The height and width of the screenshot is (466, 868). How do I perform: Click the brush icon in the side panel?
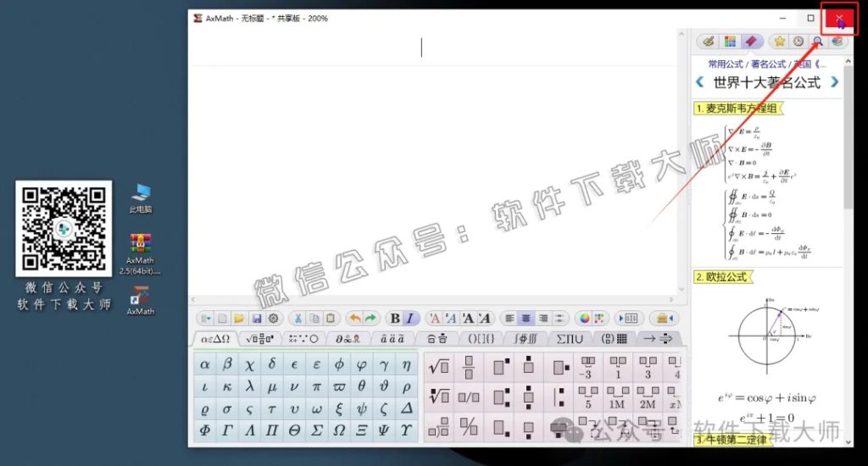coord(708,41)
